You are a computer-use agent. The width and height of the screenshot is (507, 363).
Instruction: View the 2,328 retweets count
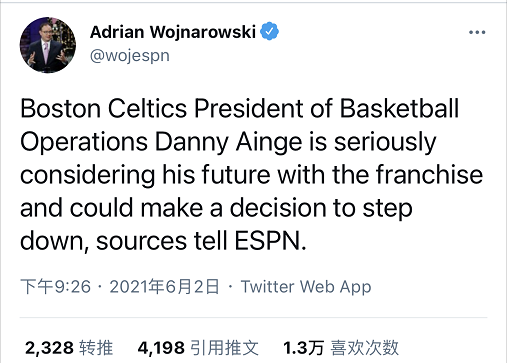pyautogui.click(x=49, y=348)
